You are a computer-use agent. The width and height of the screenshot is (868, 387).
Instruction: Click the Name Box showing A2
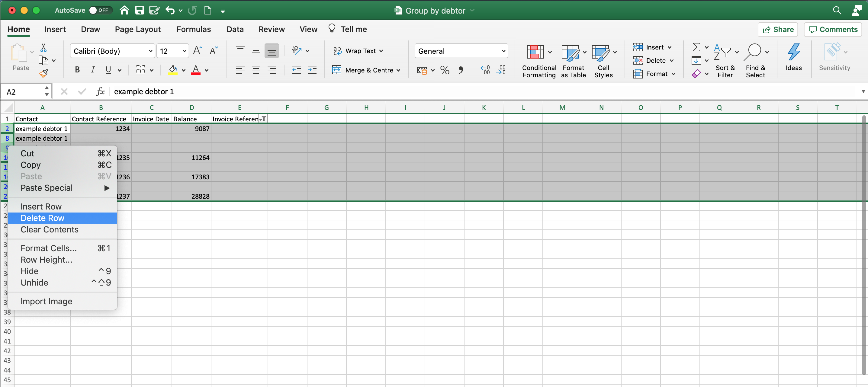tap(26, 91)
